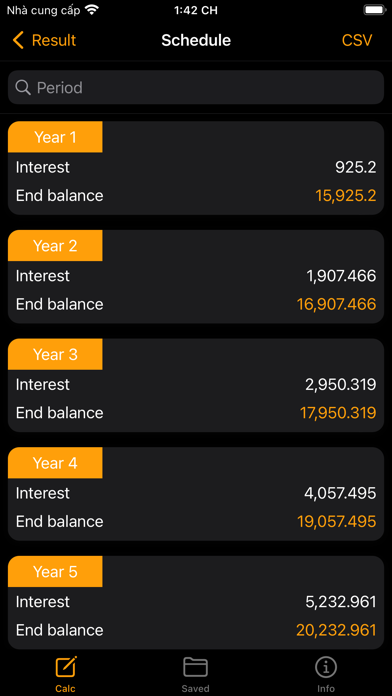Select the Year 5 header label
This screenshot has height=696, width=392.
point(55,572)
